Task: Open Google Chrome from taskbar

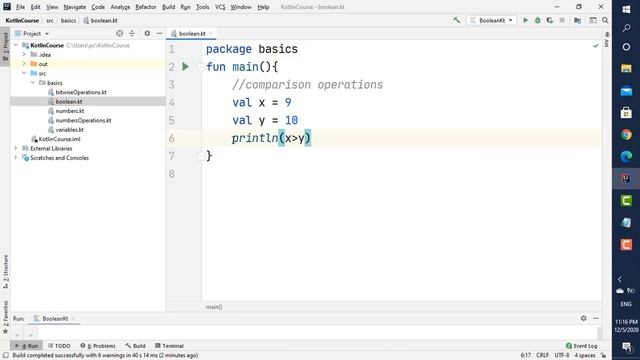Action: 626,134
